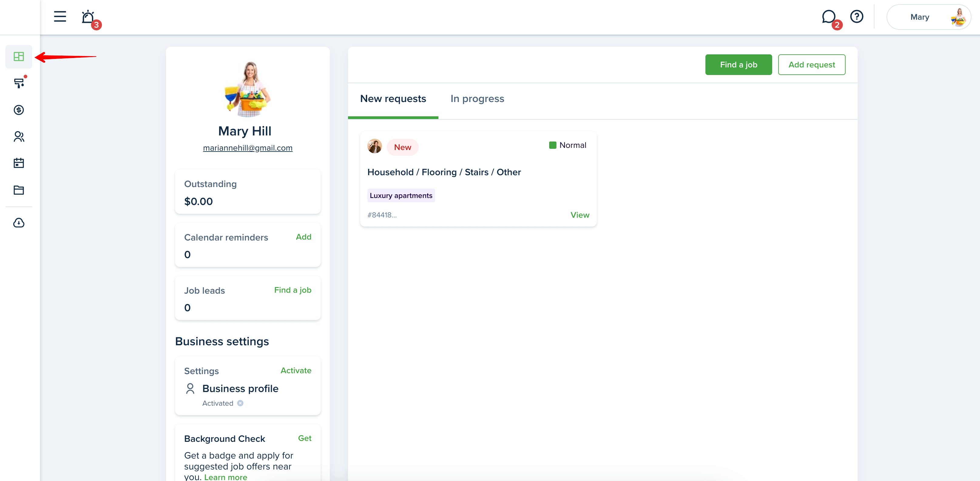Switch to the New requests tab
980x481 pixels.
pyautogui.click(x=393, y=99)
